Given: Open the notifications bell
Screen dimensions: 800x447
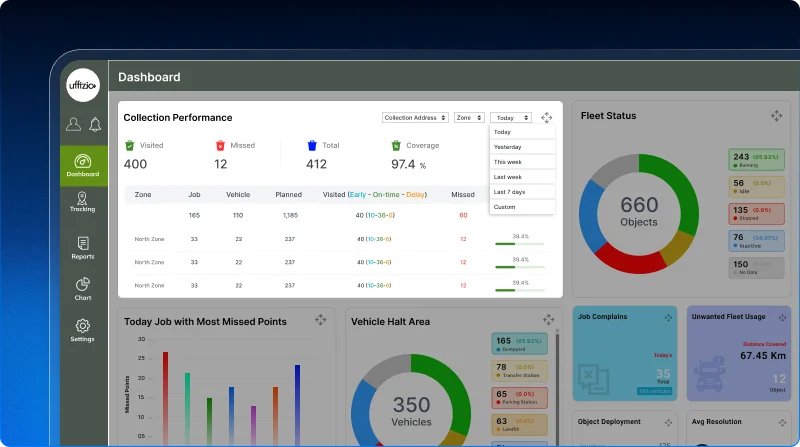Looking at the screenshot, I should coord(95,125).
